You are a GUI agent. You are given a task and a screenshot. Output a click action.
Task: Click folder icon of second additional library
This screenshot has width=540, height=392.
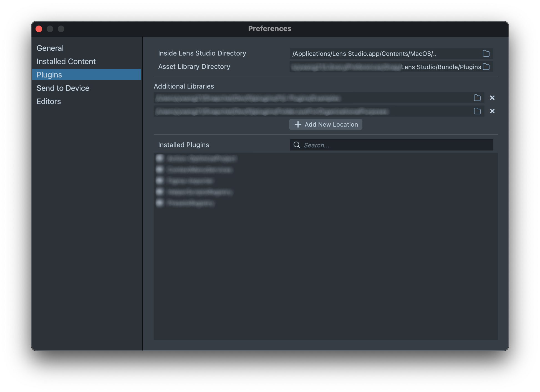477,111
